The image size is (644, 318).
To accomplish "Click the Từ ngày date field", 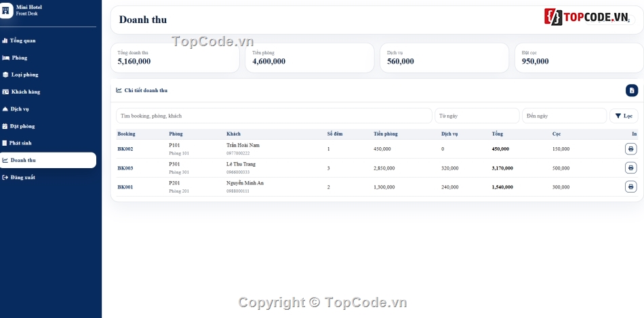I will (x=477, y=116).
